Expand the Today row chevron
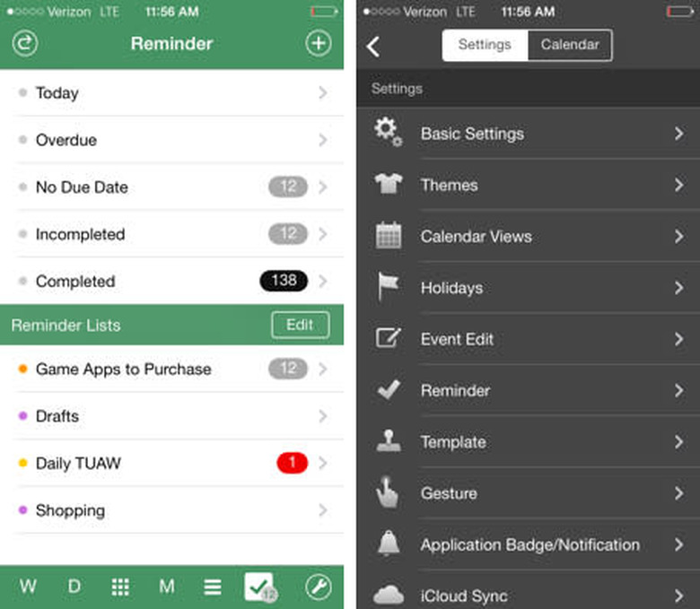 point(323,93)
